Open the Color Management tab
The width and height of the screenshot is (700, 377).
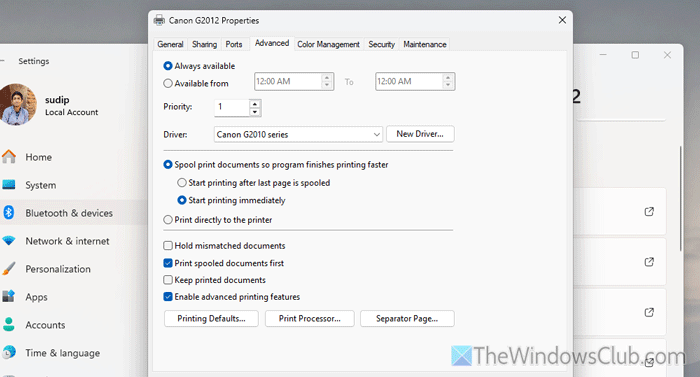(x=329, y=44)
